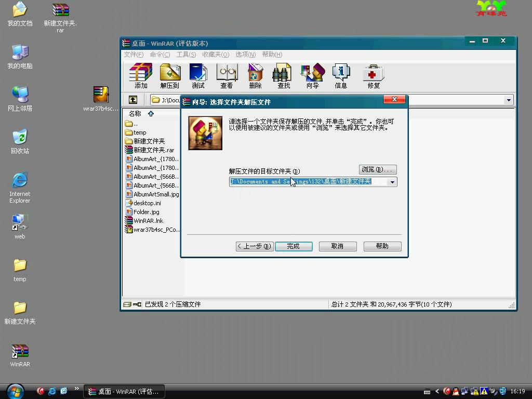The width and height of the screenshot is (532, 399).
Task: Close the wizard dialog with red X
Action: [394, 99]
